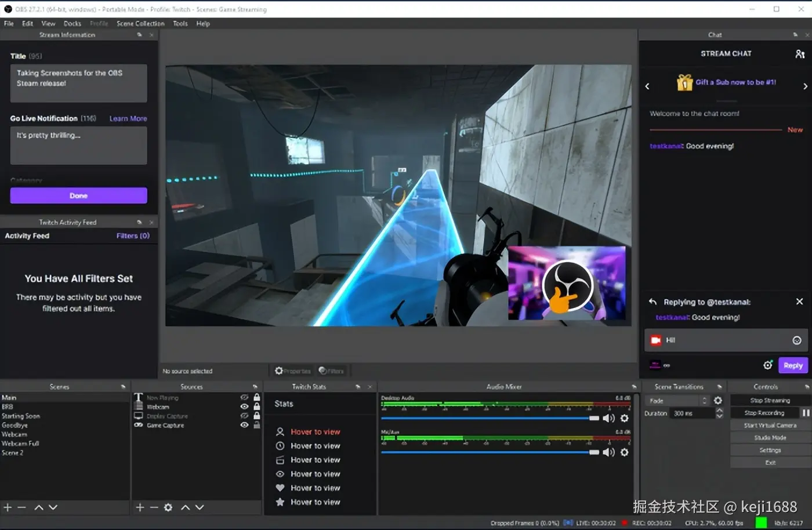Open Settings from Controls dock
The height and width of the screenshot is (530, 812).
click(x=770, y=451)
